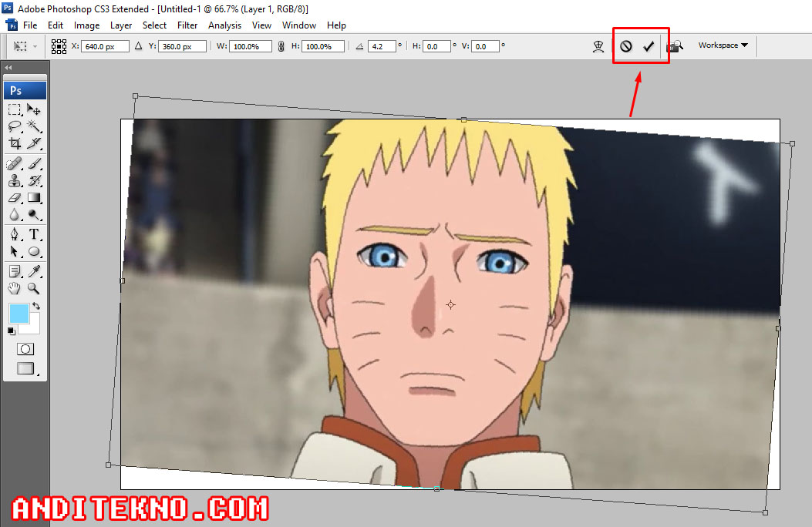Viewport: 812px width, 527px height.
Task: Toggle maintain aspect ratio chain link
Action: (x=281, y=46)
